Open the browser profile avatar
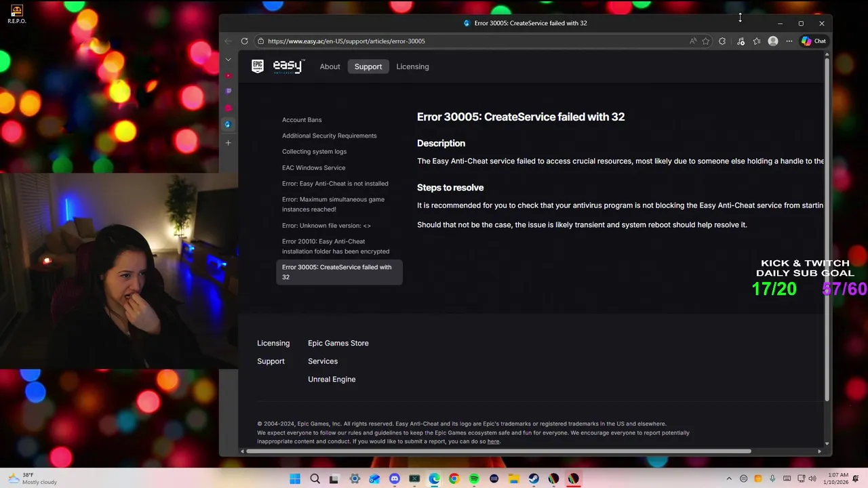Viewport: 868px width, 488px height. point(773,41)
